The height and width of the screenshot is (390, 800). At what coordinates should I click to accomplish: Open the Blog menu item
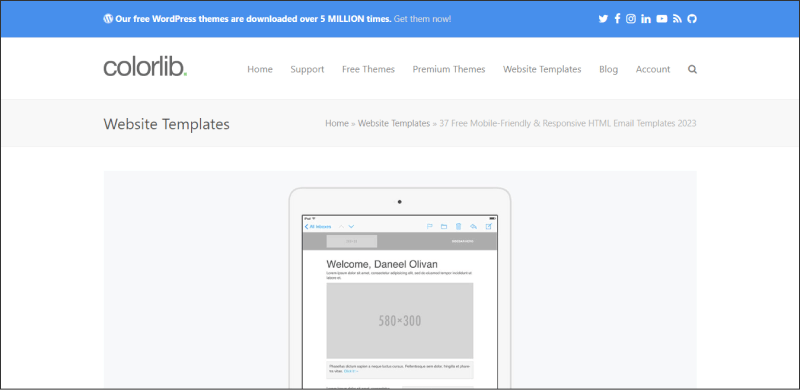pos(608,69)
